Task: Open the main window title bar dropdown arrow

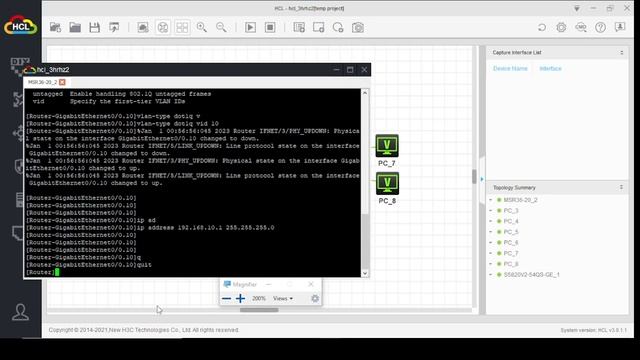Action: (577, 8)
